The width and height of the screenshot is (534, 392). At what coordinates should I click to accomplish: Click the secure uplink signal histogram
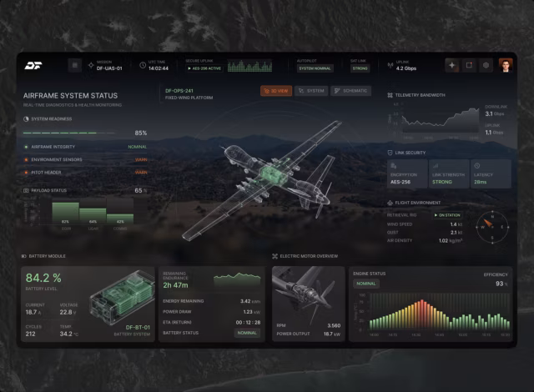(x=250, y=66)
